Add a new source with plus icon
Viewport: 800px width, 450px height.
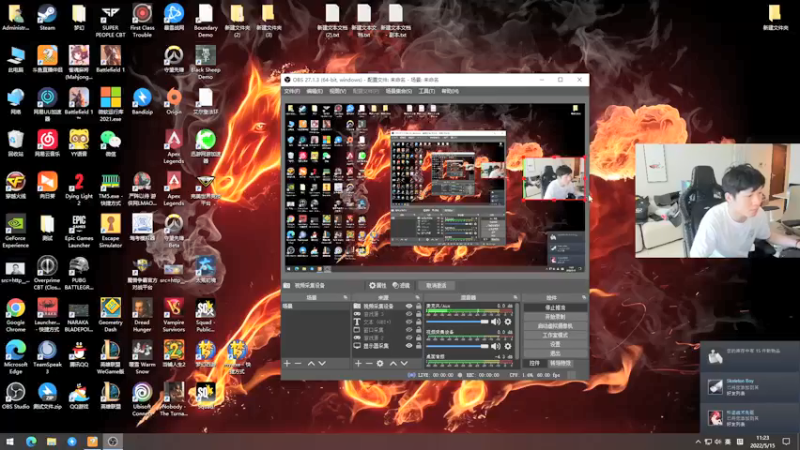[356, 363]
